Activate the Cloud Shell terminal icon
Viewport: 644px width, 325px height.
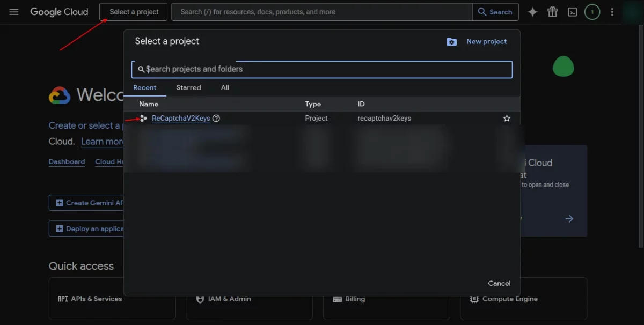click(572, 12)
